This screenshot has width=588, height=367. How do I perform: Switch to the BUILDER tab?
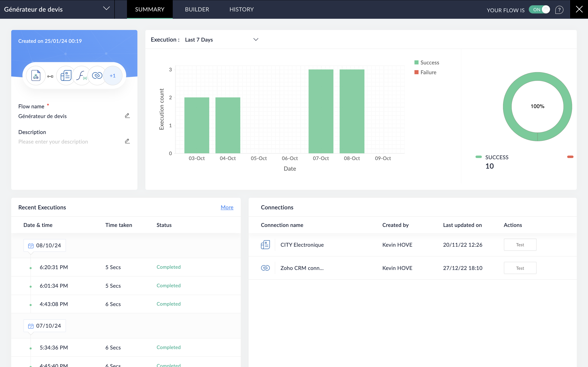click(x=197, y=9)
